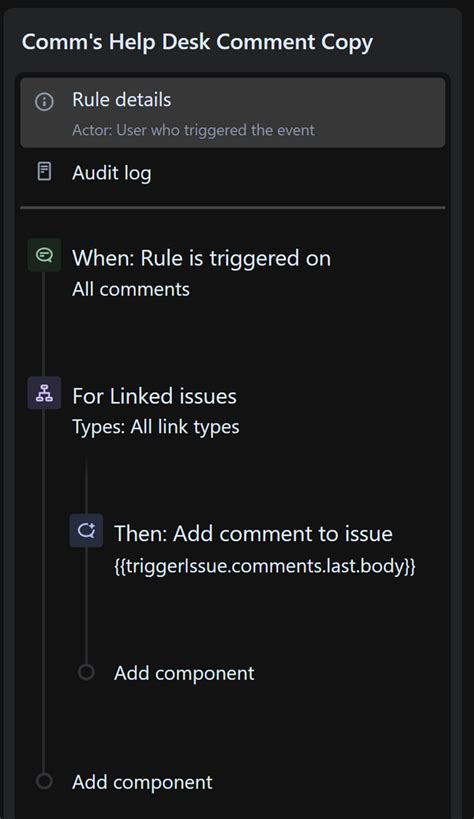Click the 'All comments' trigger description
The height and width of the screenshot is (819, 474).
click(x=131, y=289)
